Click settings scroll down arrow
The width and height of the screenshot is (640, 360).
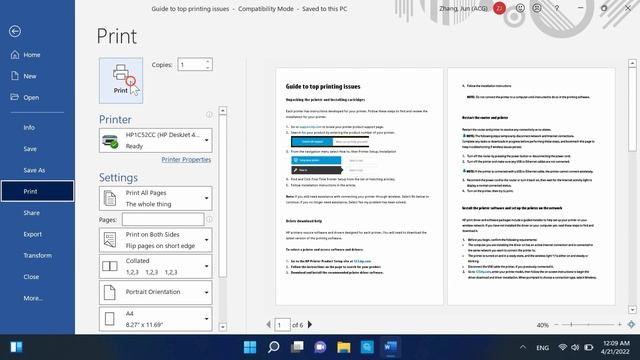(x=222, y=327)
